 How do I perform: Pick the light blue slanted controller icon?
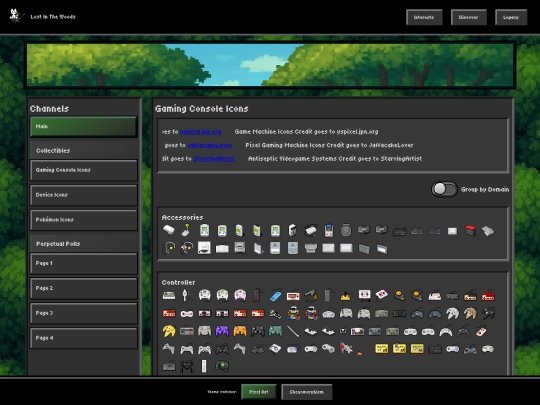tap(276, 296)
